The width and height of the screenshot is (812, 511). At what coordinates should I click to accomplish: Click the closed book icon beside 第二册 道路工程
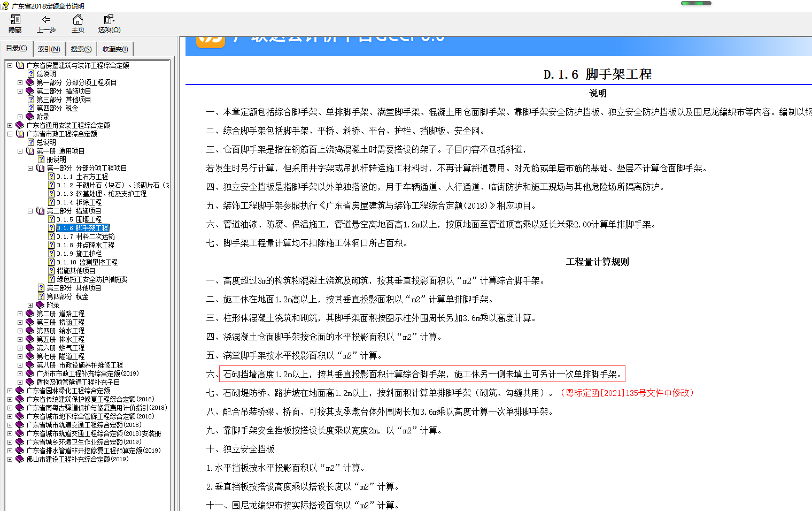30,314
